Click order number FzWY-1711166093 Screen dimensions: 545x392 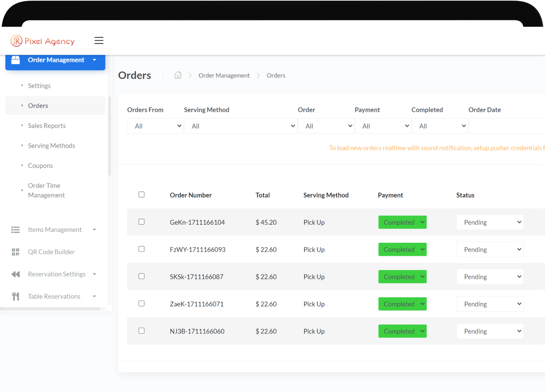(198, 249)
